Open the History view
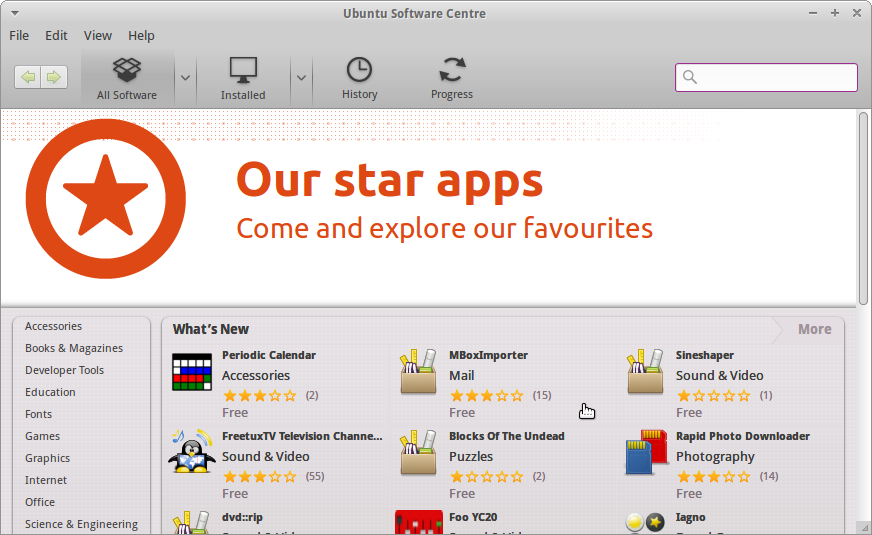This screenshot has width=872, height=535. pyautogui.click(x=359, y=78)
